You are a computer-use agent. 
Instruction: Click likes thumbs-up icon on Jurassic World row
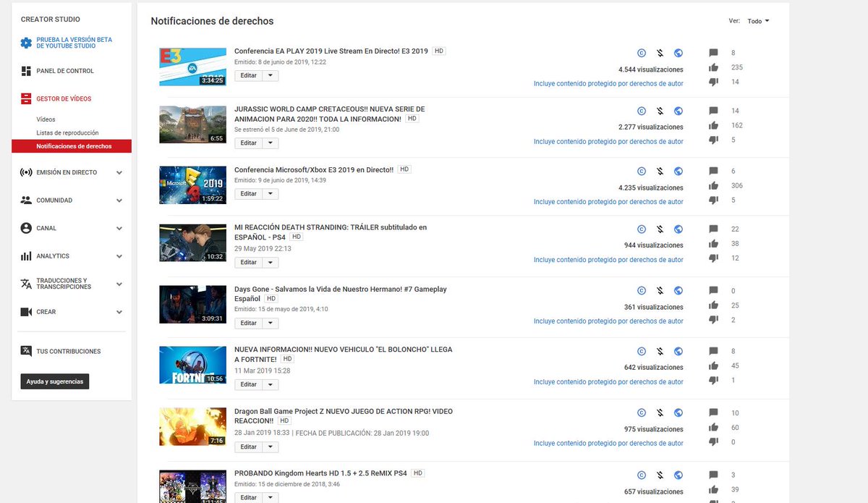click(714, 125)
